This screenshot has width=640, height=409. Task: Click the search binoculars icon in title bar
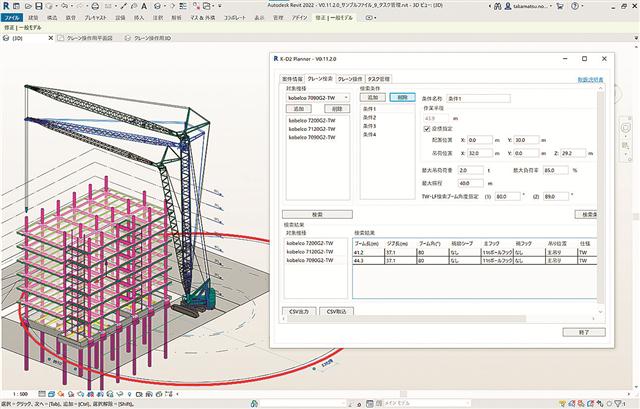498,7
